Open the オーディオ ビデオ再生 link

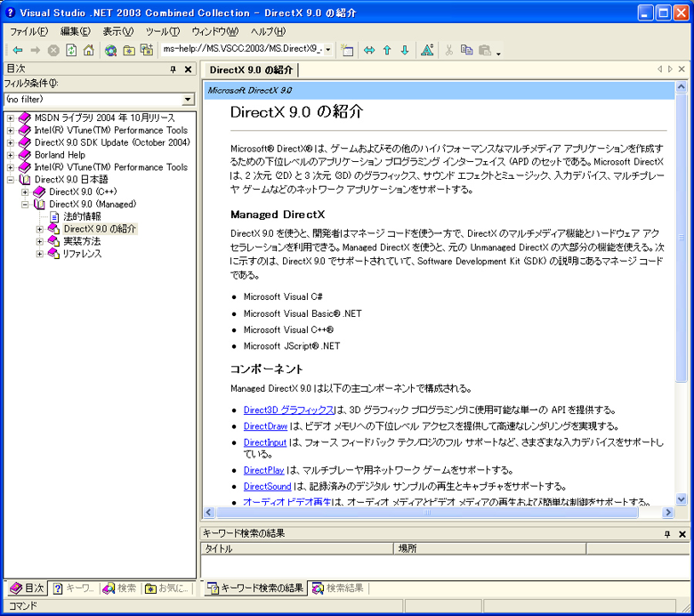286,502
